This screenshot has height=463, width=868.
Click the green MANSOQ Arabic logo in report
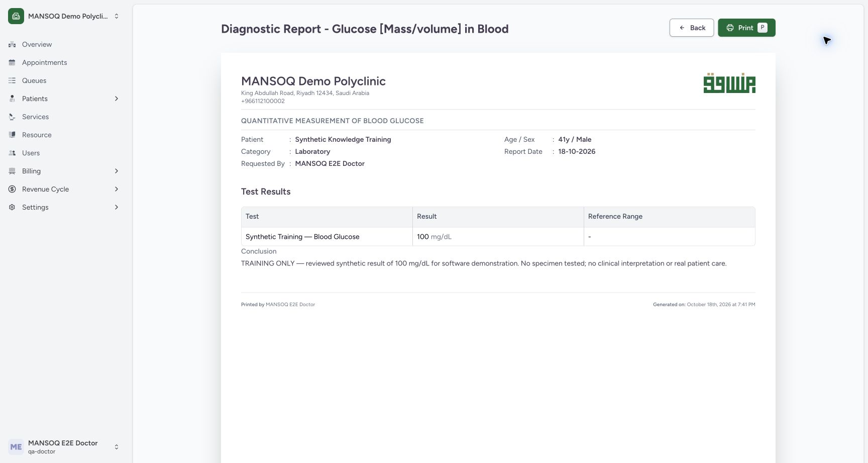[x=729, y=83]
